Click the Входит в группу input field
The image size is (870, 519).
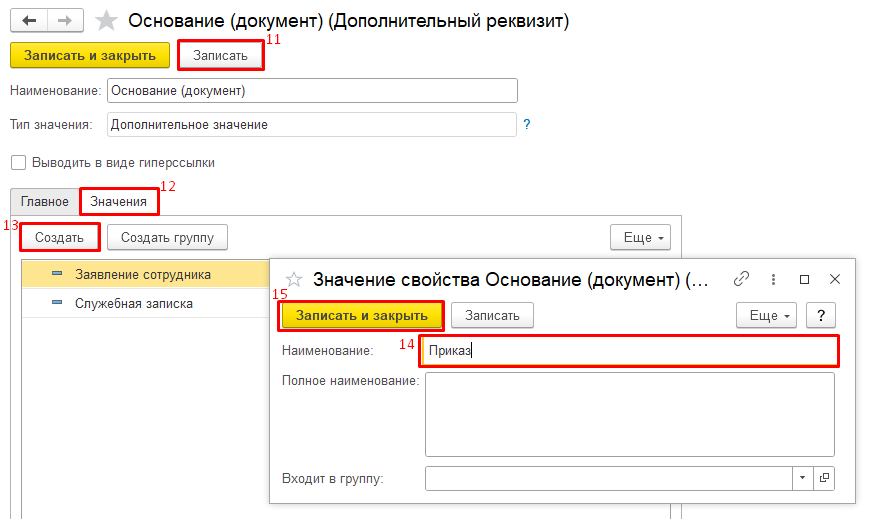(x=608, y=478)
